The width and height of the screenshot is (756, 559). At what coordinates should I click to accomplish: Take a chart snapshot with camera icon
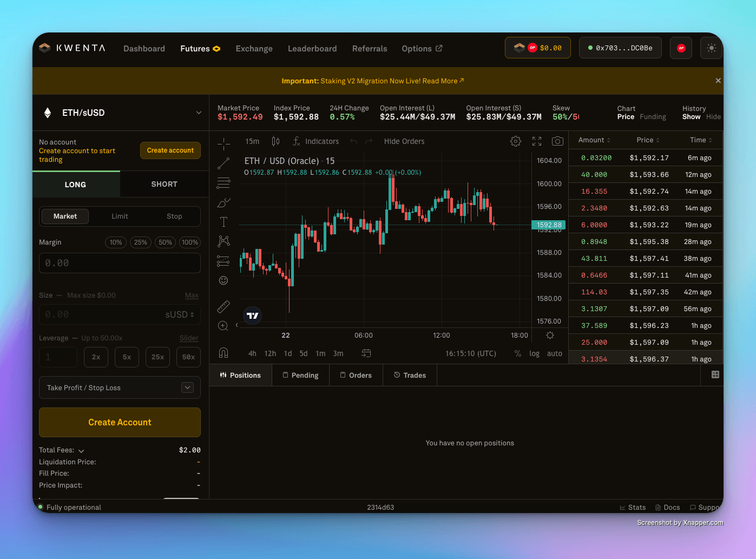(557, 141)
